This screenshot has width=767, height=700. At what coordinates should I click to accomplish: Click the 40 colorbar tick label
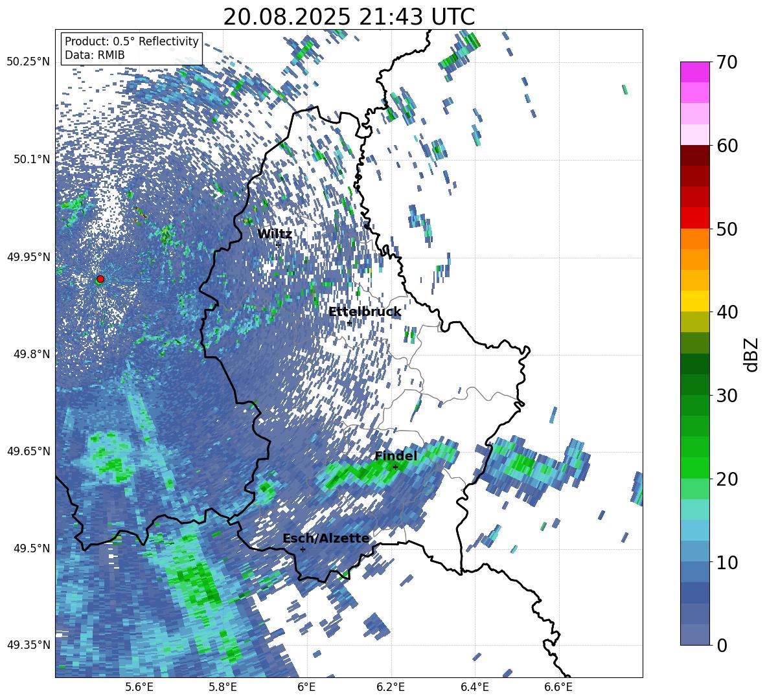pyautogui.click(x=727, y=312)
